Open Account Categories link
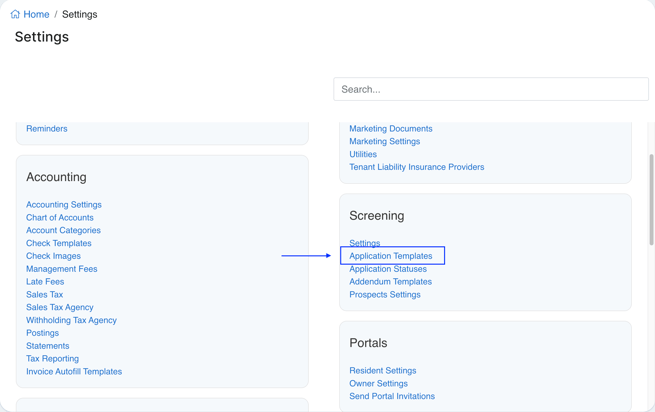The height and width of the screenshot is (412, 655). click(x=63, y=231)
